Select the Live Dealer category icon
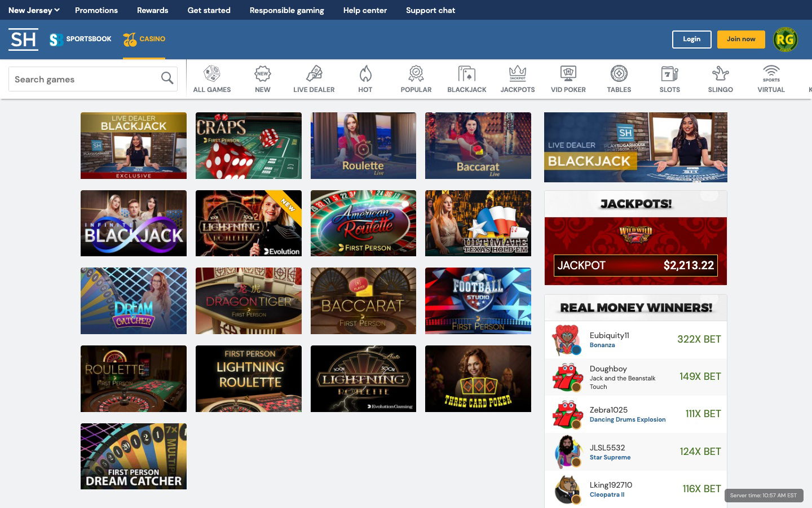The image size is (812, 508). [x=314, y=73]
